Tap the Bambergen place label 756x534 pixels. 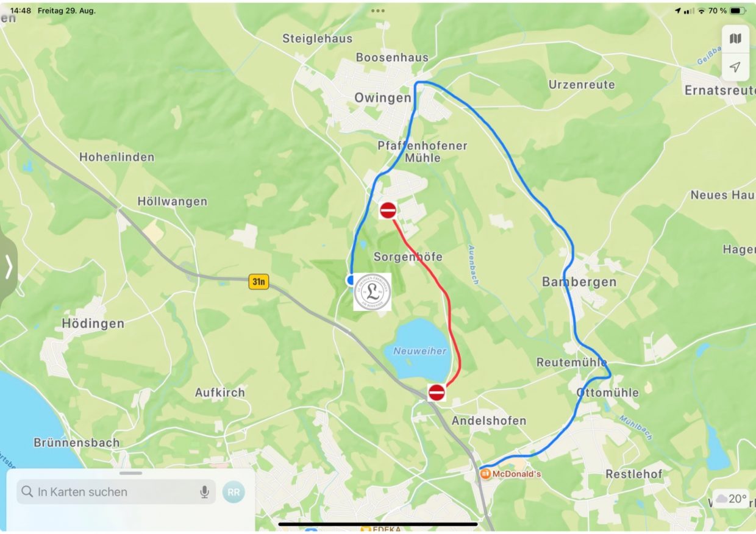click(579, 282)
